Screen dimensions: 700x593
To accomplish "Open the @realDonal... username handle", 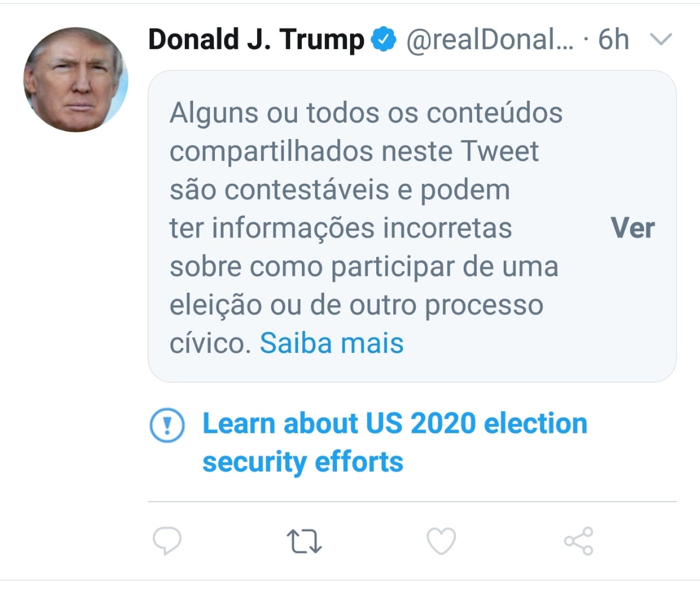I will pos(490,39).
